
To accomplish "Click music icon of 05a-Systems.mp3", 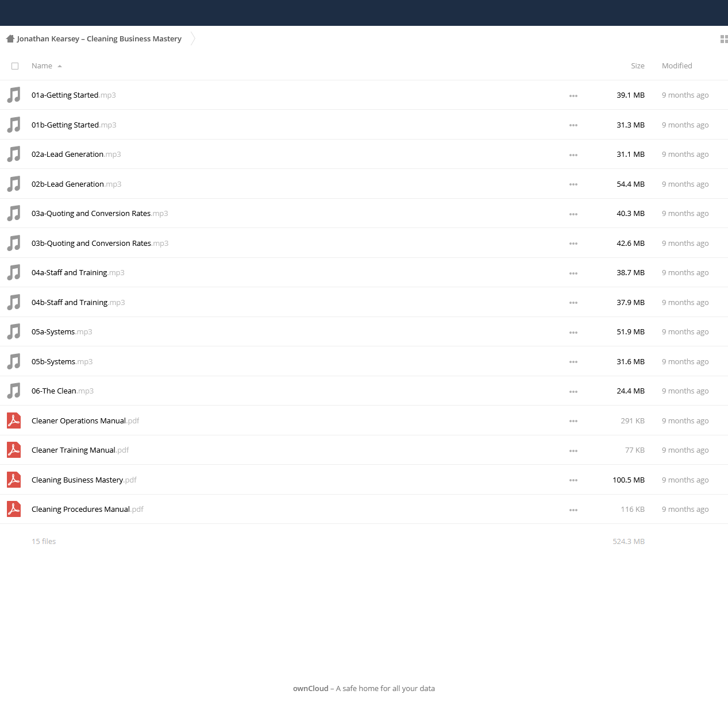I will [x=14, y=331].
